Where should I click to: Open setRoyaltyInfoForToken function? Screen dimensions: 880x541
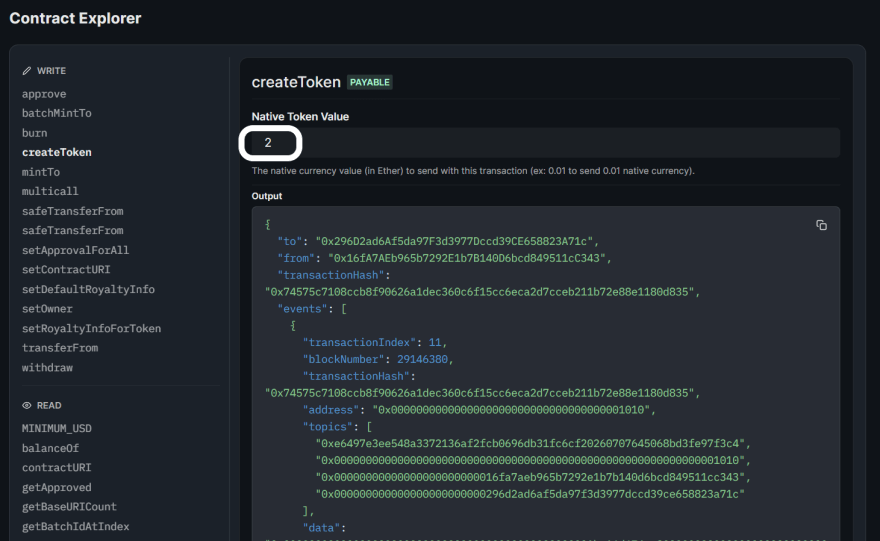pyautogui.click(x=91, y=328)
